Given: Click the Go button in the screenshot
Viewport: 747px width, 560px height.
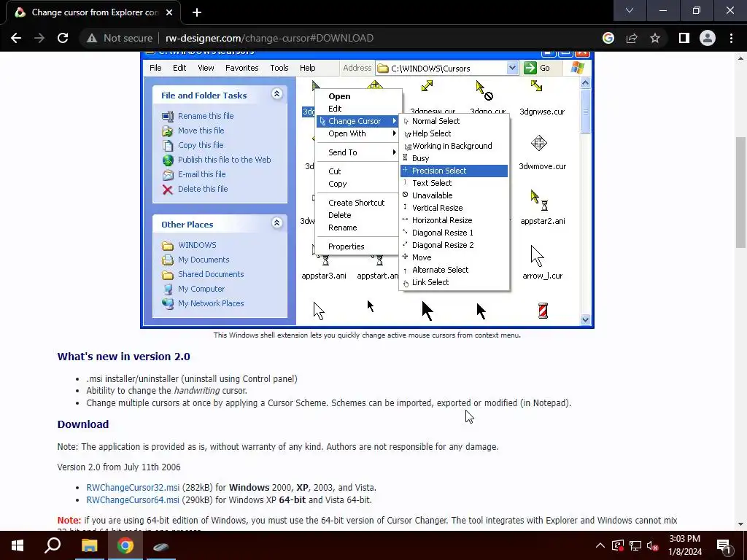Looking at the screenshot, I should point(538,68).
